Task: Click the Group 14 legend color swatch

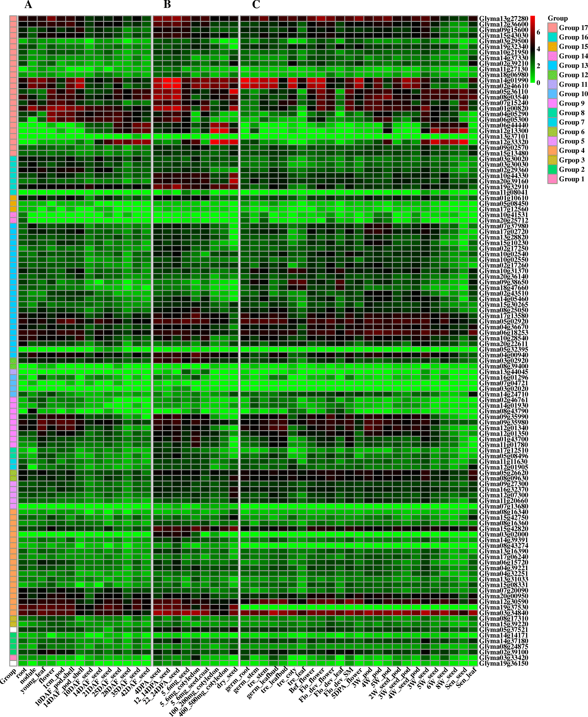Action: (x=552, y=56)
